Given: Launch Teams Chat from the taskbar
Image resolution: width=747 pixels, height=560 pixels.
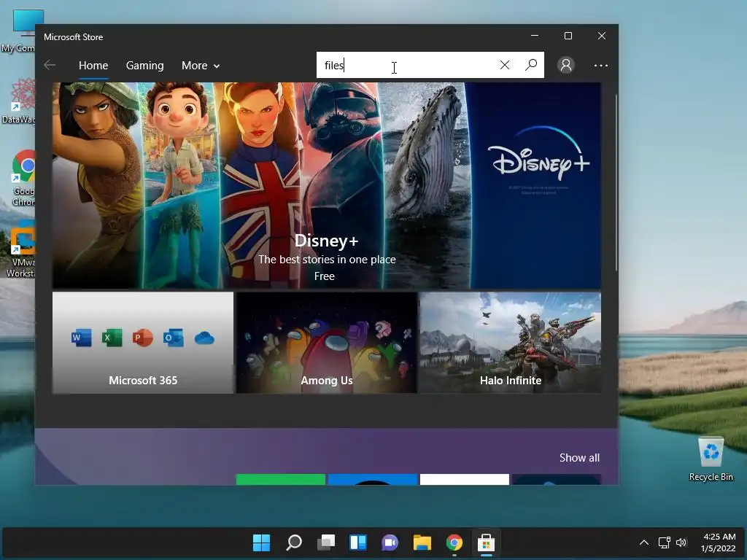Looking at the screenshot, I should tap(390, 542).
